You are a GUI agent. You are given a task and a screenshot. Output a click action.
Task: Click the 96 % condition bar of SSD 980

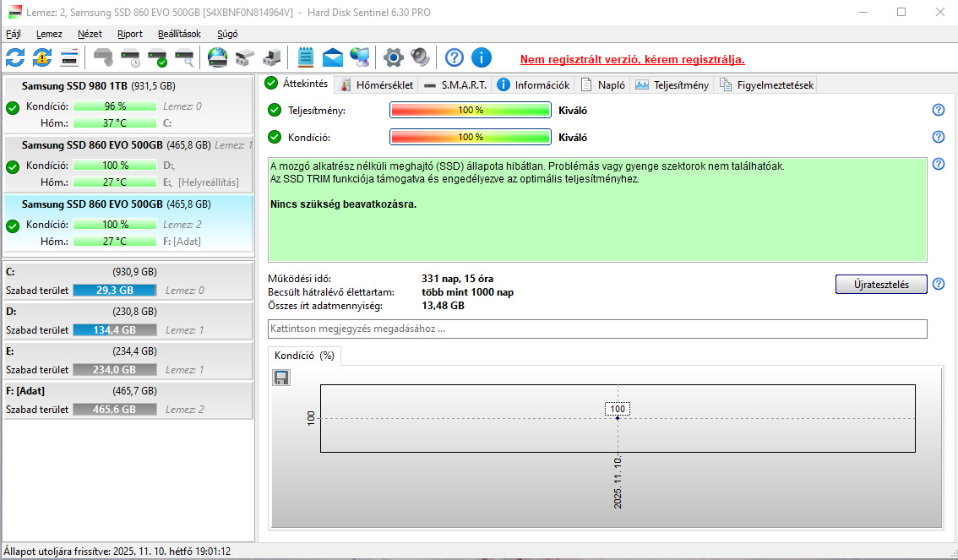pyautogui.click(x=115, y=106)
